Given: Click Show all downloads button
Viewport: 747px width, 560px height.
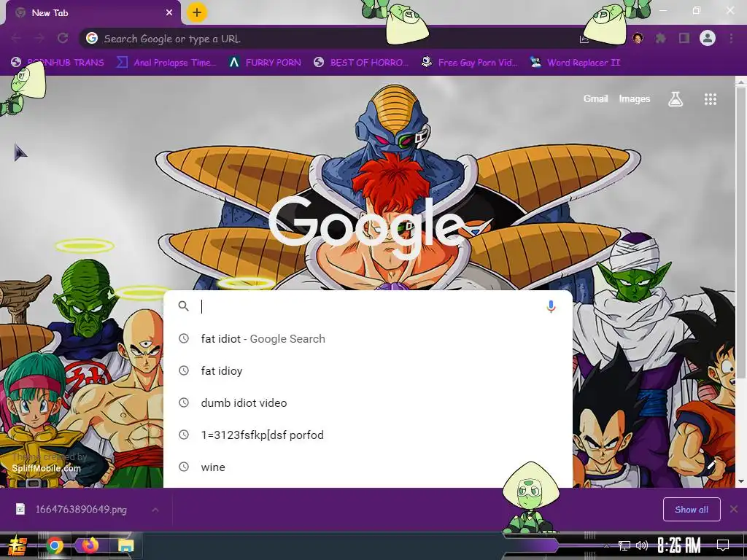Looking at the screenshot, I should [x=692, y=510].
